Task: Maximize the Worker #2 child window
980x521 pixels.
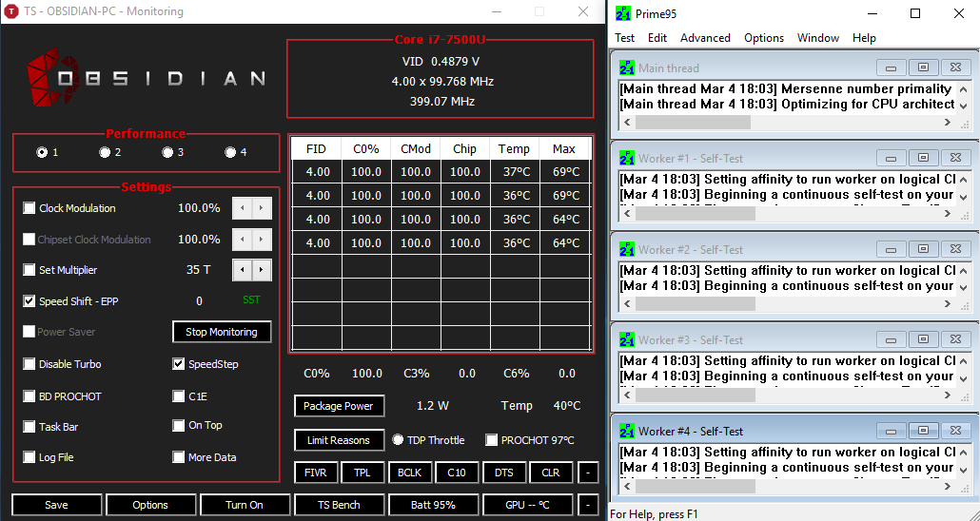Action: [x=923, y=249]
